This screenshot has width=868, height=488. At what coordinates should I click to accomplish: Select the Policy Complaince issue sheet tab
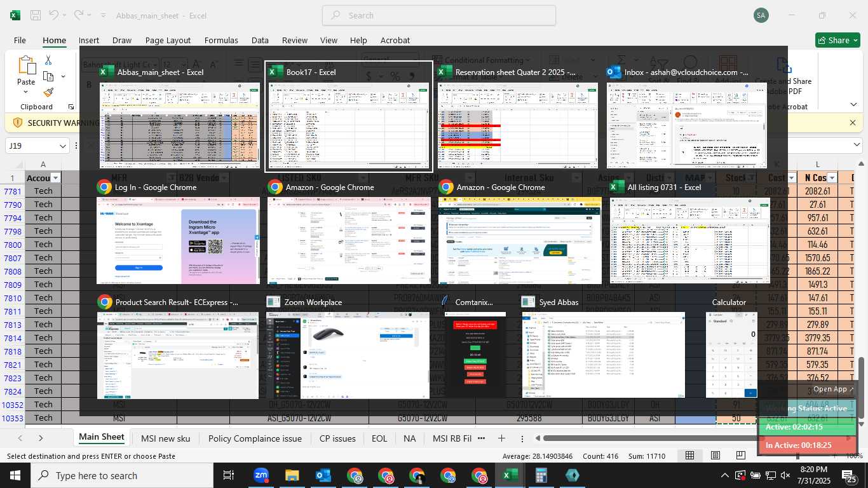pos(255,438)
